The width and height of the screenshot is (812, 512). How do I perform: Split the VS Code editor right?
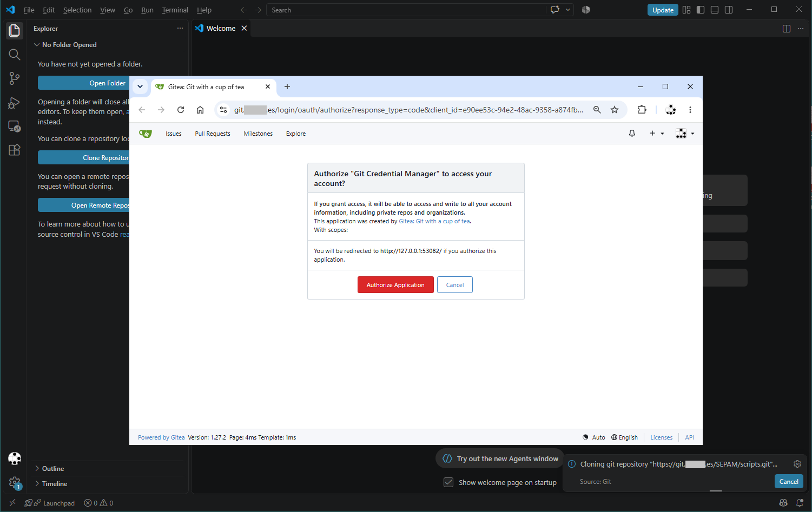(x=787, y=28)
